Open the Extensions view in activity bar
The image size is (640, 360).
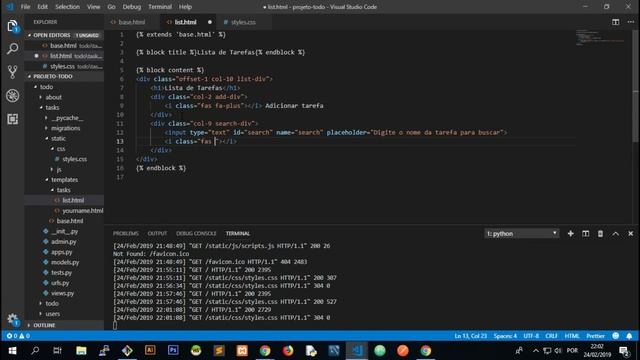(x=12, y=119)
